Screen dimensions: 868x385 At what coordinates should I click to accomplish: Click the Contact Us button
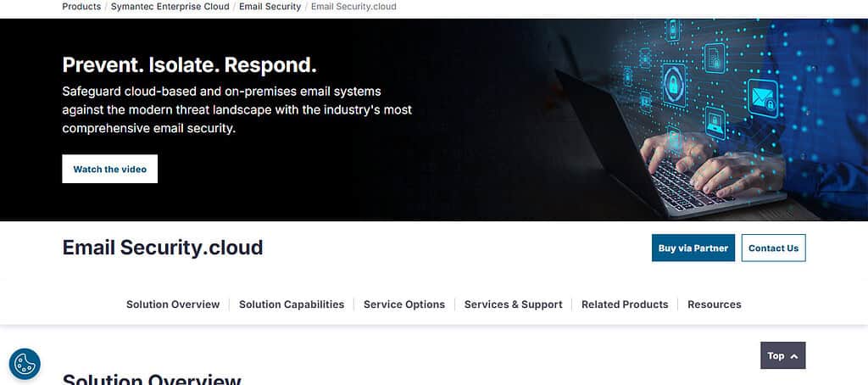click(773, 248)
